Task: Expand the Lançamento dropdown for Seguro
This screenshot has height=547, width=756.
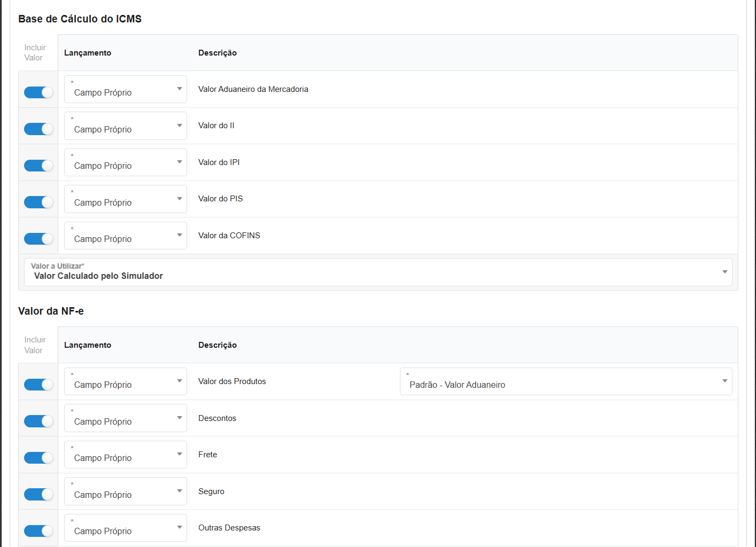Action: tap(126, 491)
